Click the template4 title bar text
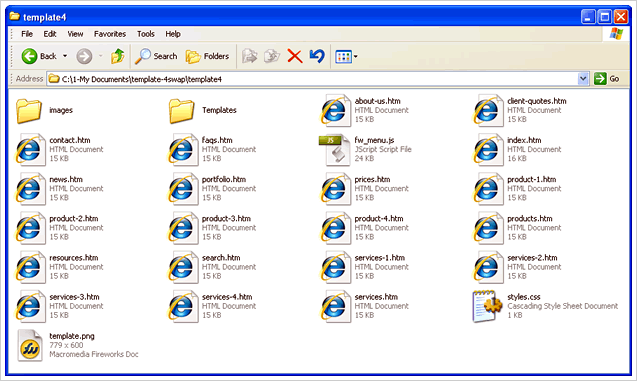Image resolution: width=637 pixels, height=381 pixels. click(44, 17)
